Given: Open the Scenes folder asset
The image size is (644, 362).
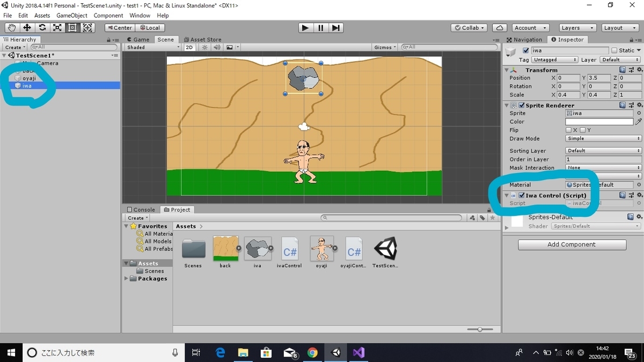Looking at the screenshot, I should (193, 253).
